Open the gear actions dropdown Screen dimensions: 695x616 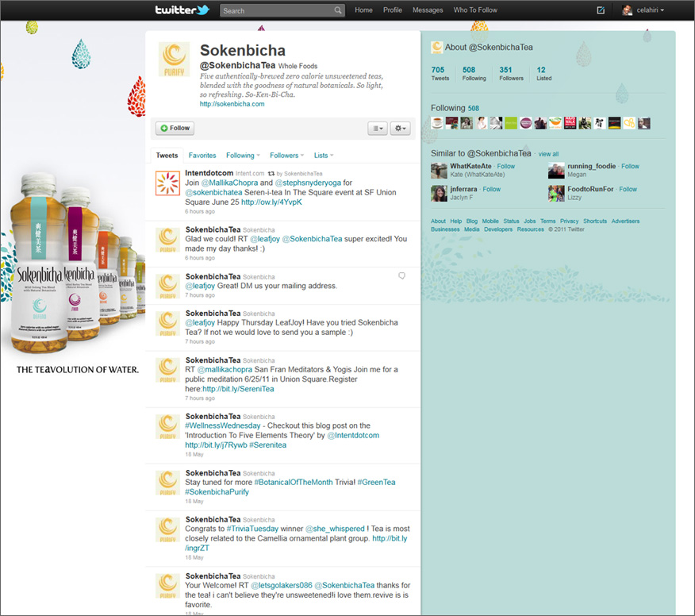[400, 128]
